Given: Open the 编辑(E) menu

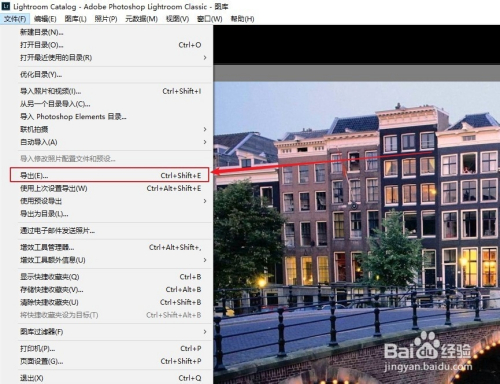Looking at the screenshot, I should pyautogui.click(x=45, y=19).
